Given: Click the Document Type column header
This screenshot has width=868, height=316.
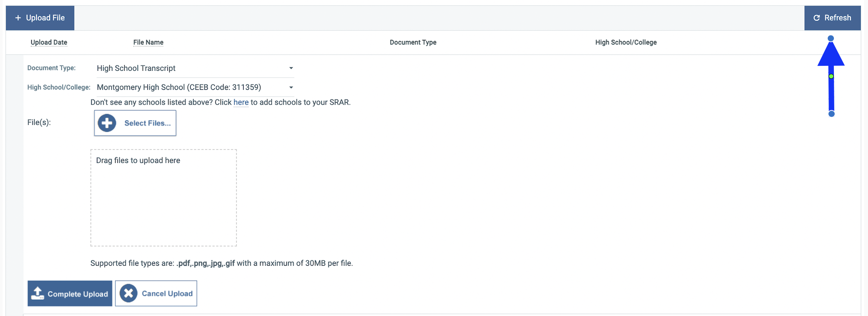Looking at the screenshot, I should click(x=413, y=42).
